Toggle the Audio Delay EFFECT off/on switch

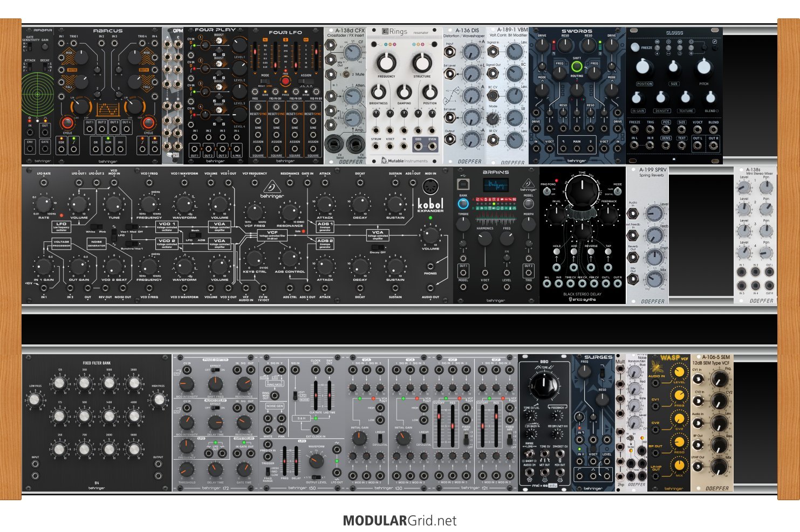click(x=215, y=408)
